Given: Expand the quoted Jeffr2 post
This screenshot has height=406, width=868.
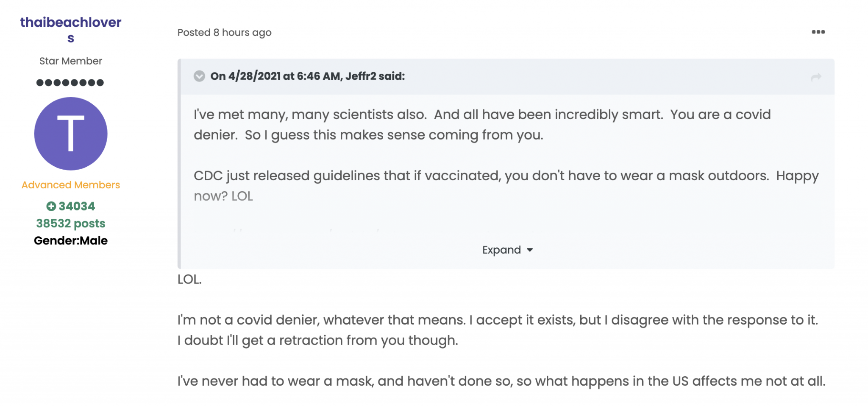Looking at the screenshot, I should click(502, 250).
